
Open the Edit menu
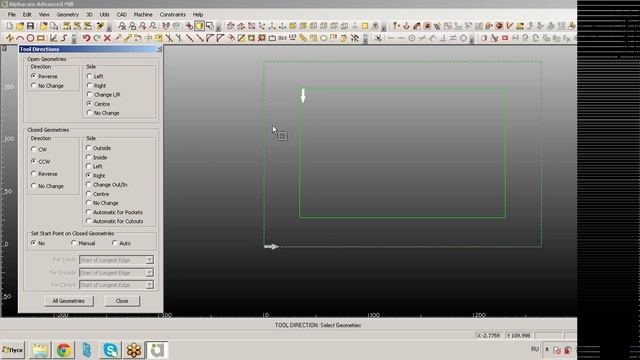(x=27, y=14)
